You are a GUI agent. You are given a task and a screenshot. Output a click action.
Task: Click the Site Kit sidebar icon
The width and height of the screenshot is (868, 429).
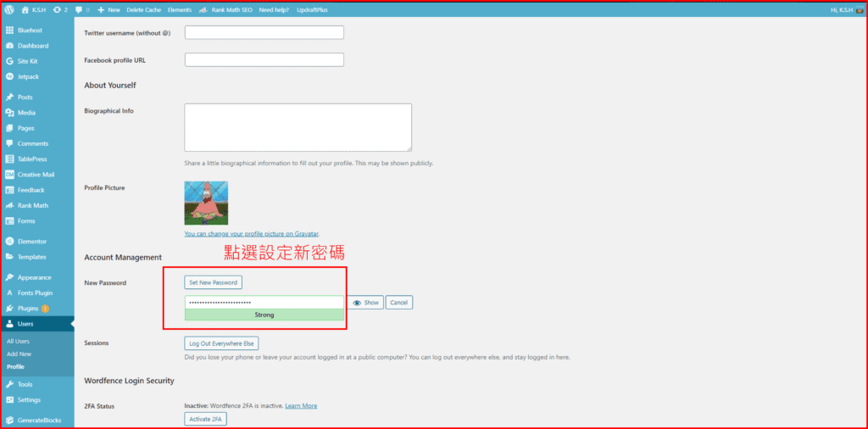tap(9, 61)
